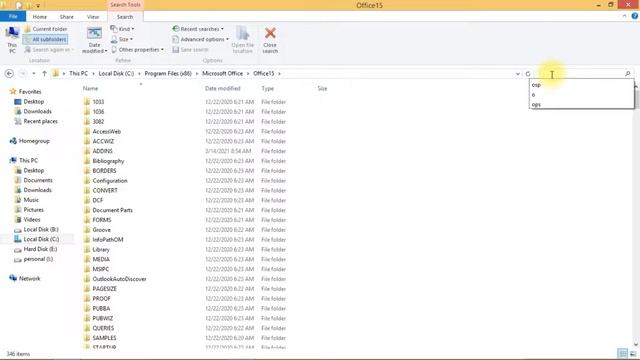This screenshot has width=640, height=360.
Task: Open the File ribbon tab
Action: click(13, 17)
